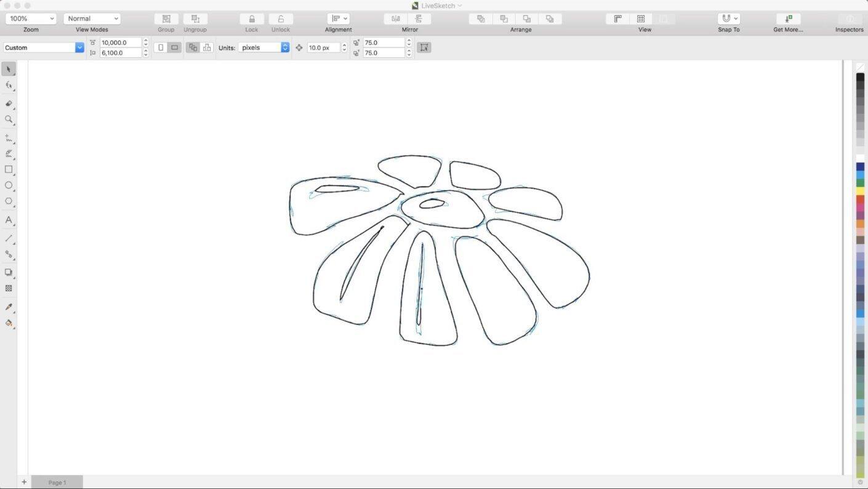Open Get More content
The width and height of the screenshot is (868, 489).
point(789,18)
